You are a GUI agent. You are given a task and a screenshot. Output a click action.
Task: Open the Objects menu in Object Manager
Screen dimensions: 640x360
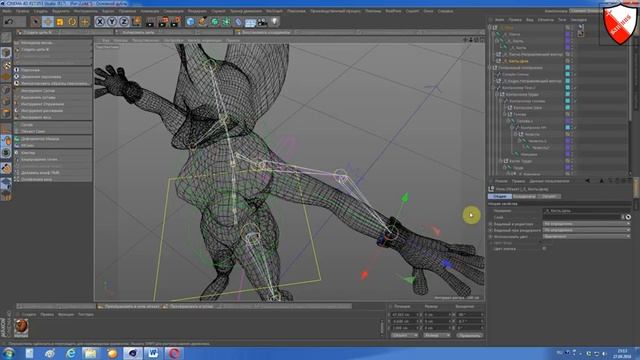point(545,20)
